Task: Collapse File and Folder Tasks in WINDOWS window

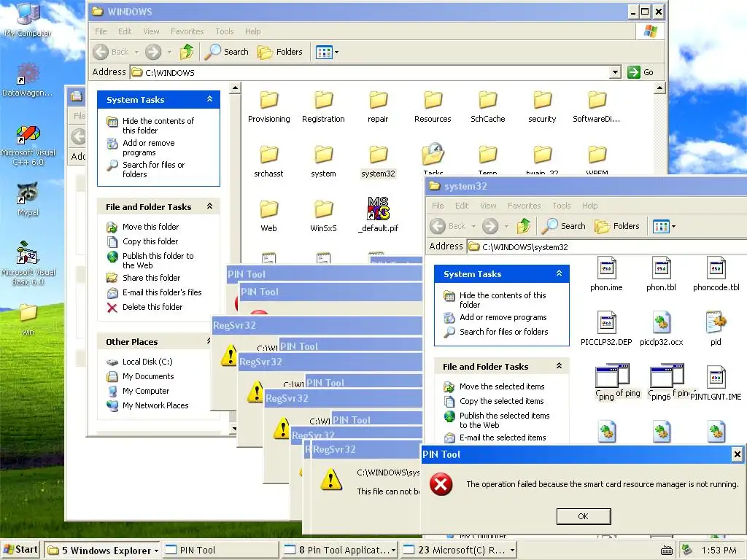Action: pos(209,206)
